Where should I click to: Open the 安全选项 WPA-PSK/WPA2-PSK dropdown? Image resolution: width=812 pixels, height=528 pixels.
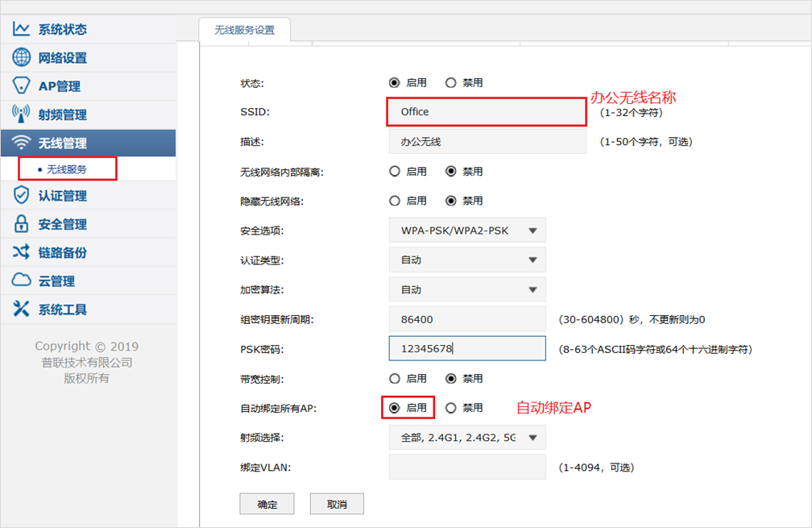pyautogui.click(x=467, y=231)
